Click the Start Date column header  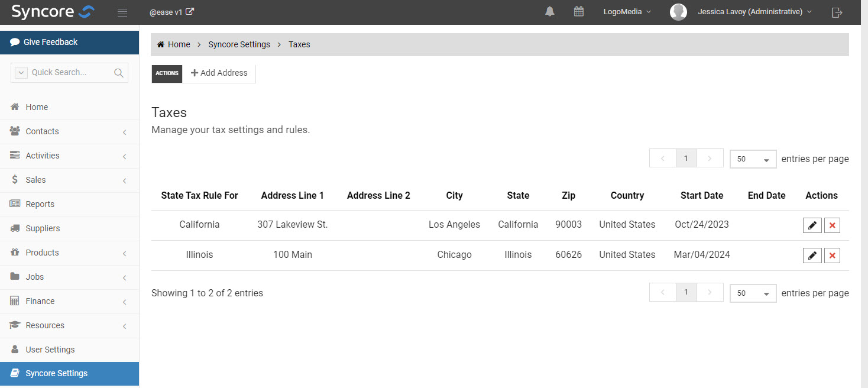point(702,195)
